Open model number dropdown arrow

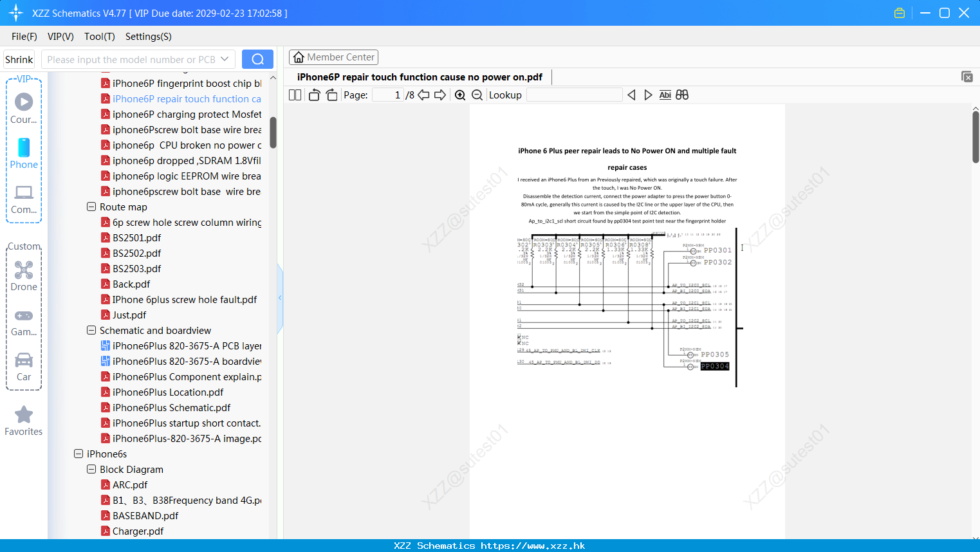225,59
